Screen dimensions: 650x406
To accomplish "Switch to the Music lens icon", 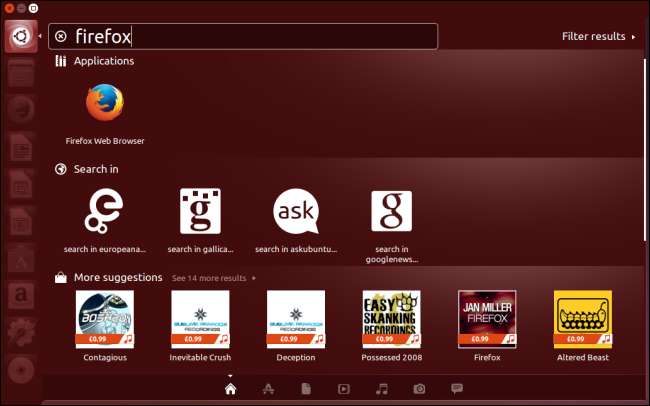I will click(x=382, y=389).
